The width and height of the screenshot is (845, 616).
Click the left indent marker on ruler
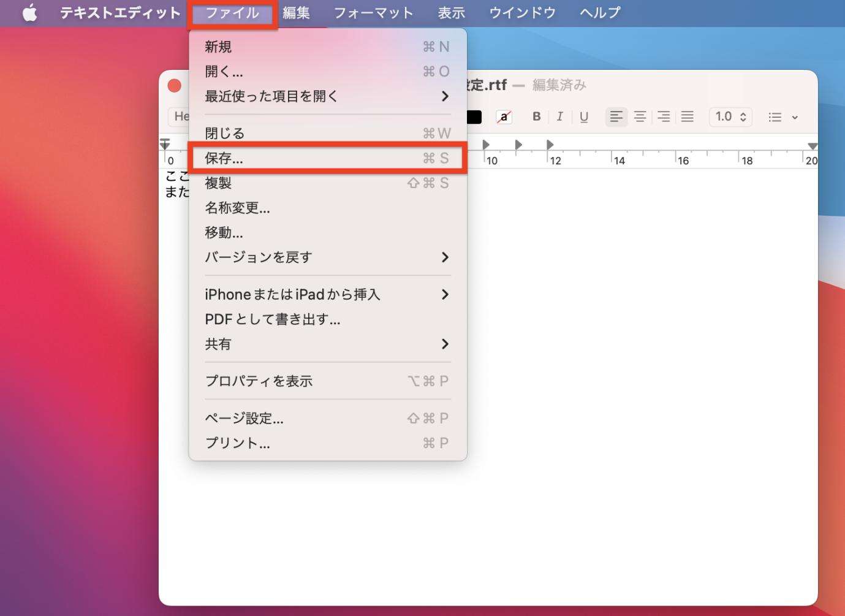[x=165, y=145]
